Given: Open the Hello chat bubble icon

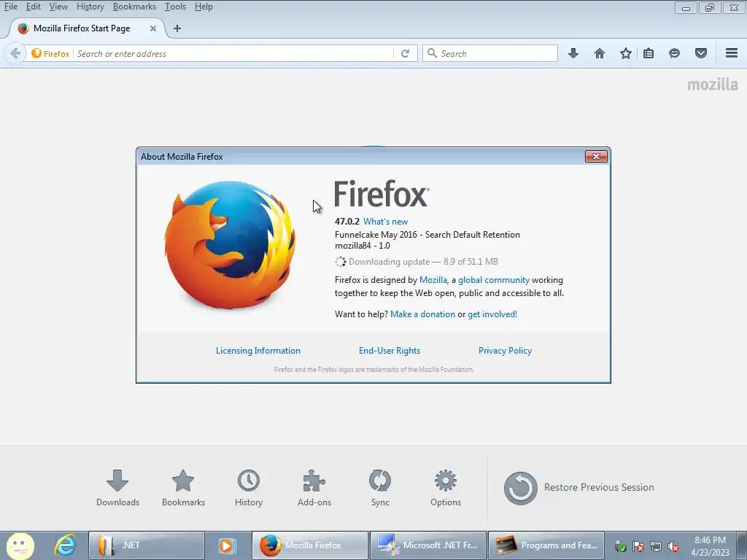Looking at the screenshot, I should point(674,53).
